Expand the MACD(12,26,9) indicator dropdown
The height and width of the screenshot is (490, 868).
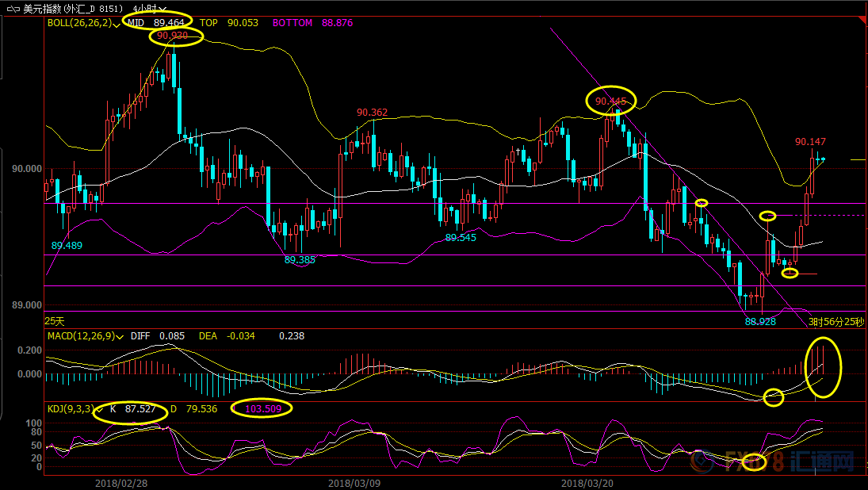pos(120,336)
